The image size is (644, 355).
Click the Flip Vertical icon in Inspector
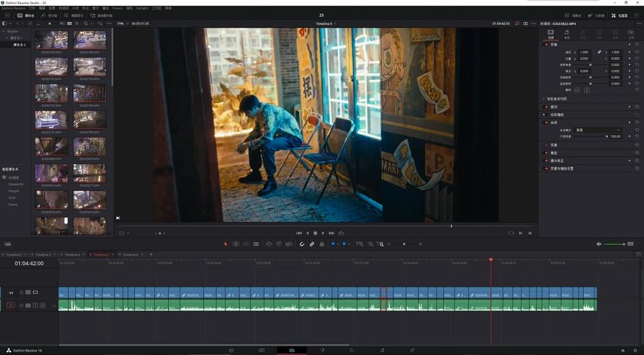coord(587,90)
